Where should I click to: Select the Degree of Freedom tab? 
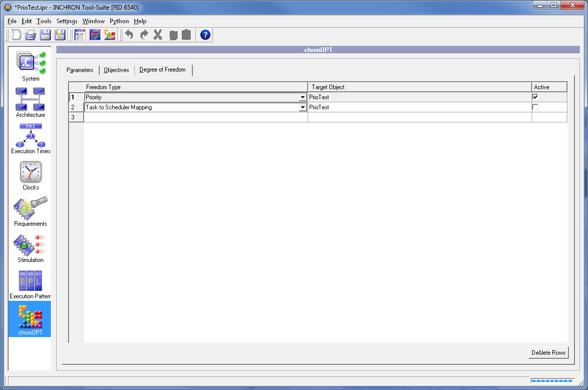click(x=163, y=70)
